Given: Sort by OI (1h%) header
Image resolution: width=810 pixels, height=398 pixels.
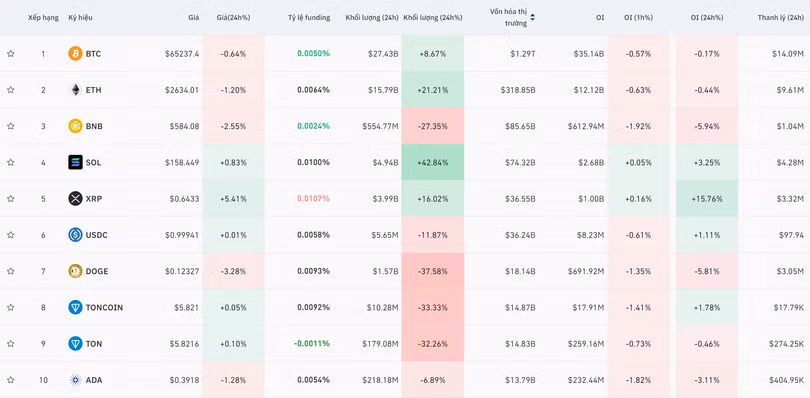Looking at the screenshot, I should point(638,18).
